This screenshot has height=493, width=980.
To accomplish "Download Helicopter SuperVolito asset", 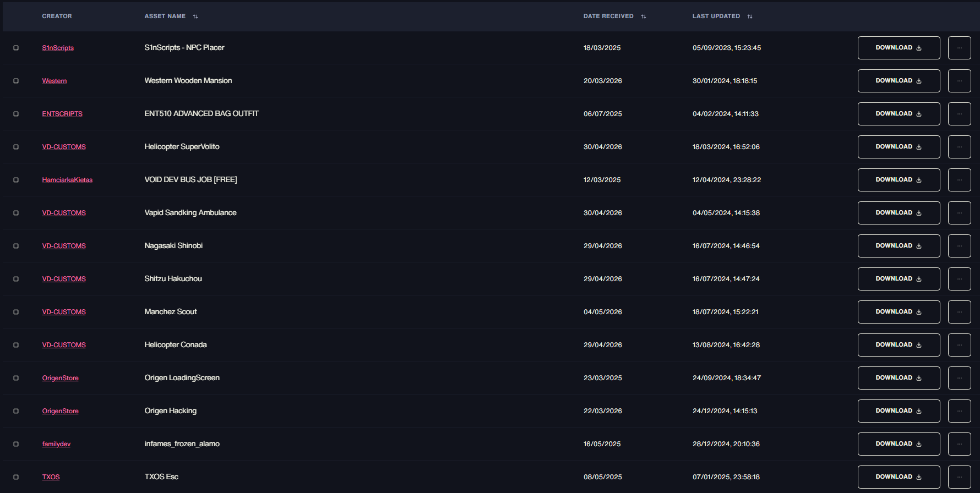I will 899,147.
